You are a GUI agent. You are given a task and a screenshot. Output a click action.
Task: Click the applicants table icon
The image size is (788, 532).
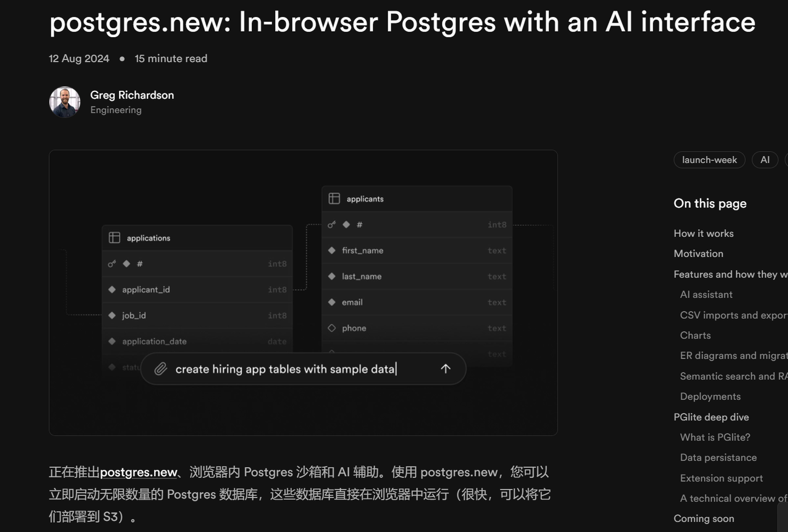pos(333,198)
